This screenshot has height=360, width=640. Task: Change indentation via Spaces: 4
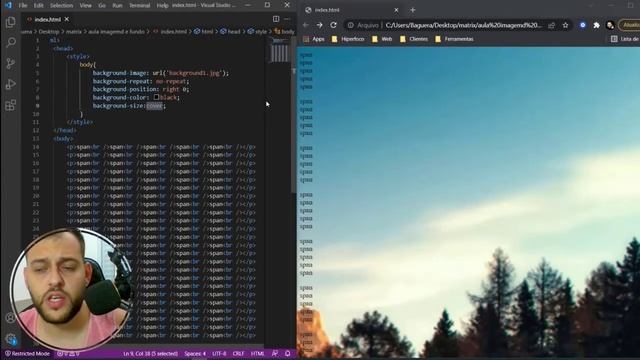point(195,353)
